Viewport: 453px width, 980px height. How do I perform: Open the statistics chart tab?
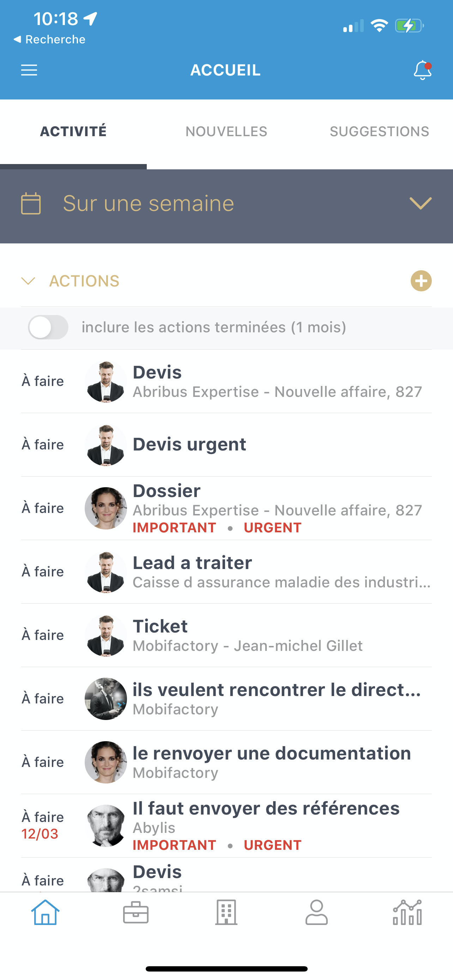pos(407,912)
